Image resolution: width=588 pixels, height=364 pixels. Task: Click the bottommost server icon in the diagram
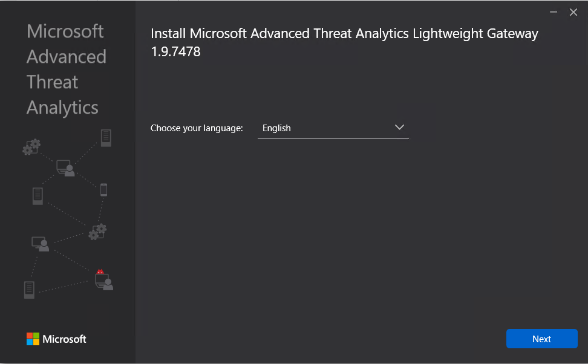tap(29, 289)
